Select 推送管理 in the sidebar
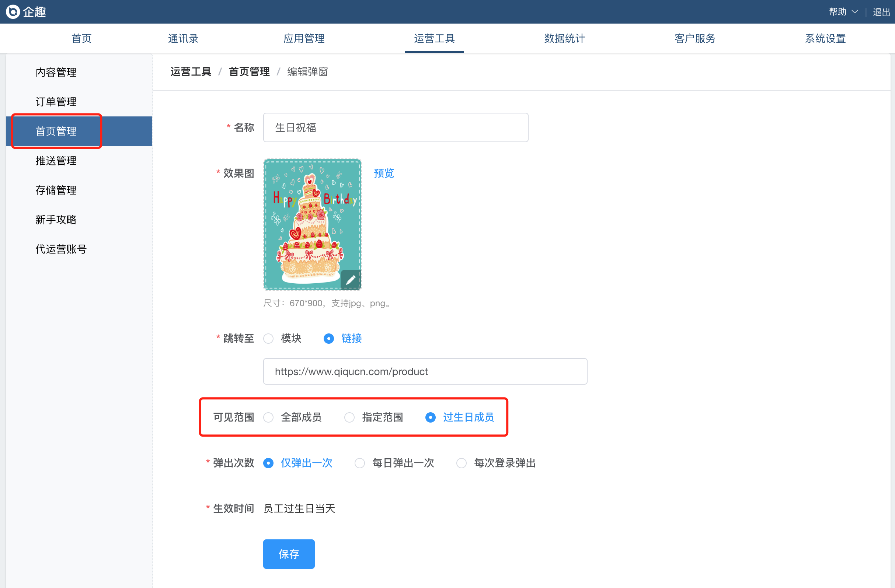 56,161
